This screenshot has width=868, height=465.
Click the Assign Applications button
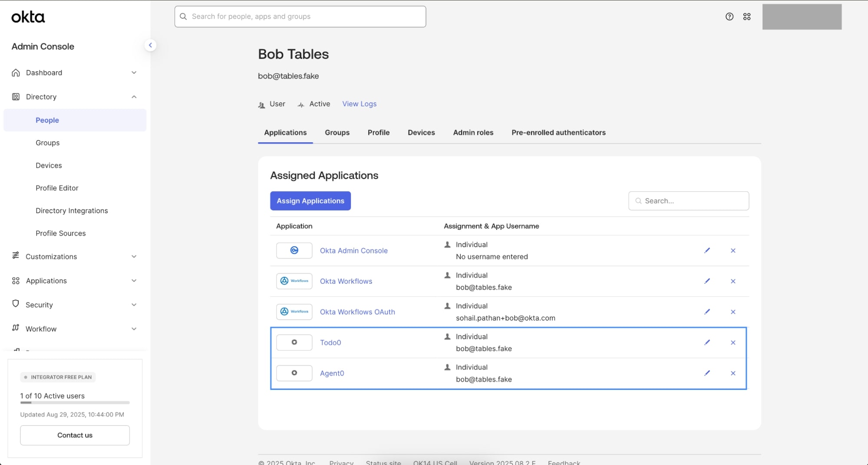pyautogui.click(x=310, y=200)
